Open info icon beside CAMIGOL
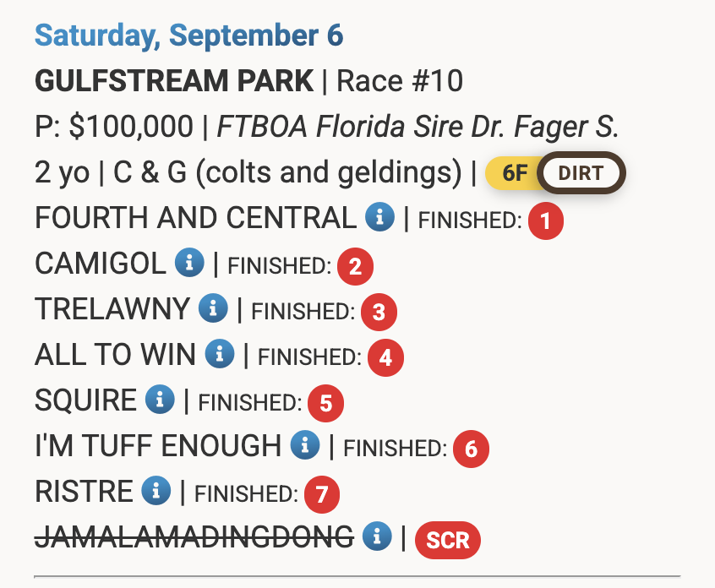The height and width of the screenshot is (588, 715). point(188,264)
